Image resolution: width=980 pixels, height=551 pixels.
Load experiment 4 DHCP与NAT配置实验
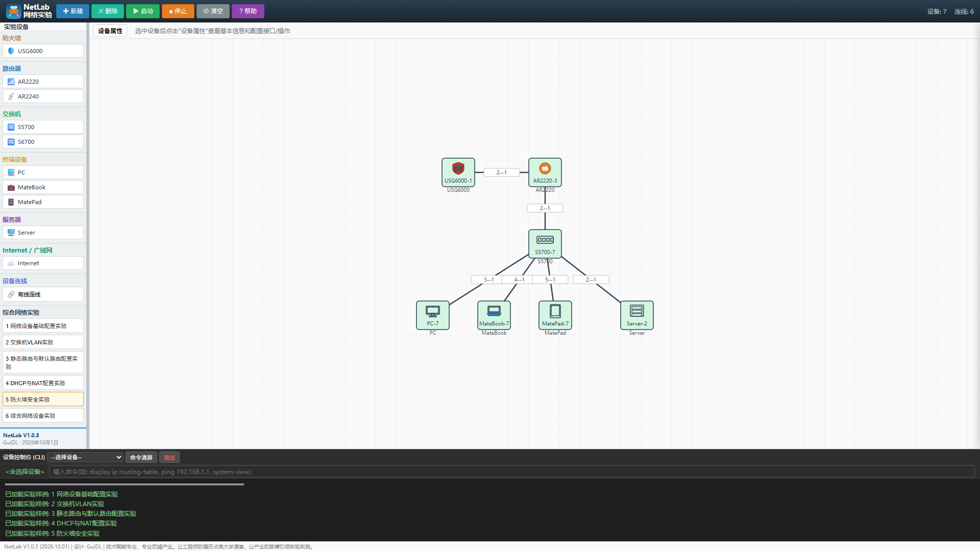[43, 383]
